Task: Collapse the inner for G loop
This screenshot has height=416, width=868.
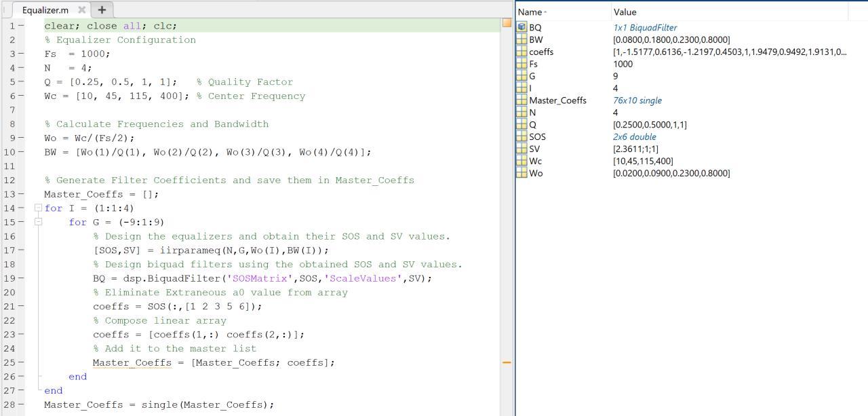Action: coord(38,222)
